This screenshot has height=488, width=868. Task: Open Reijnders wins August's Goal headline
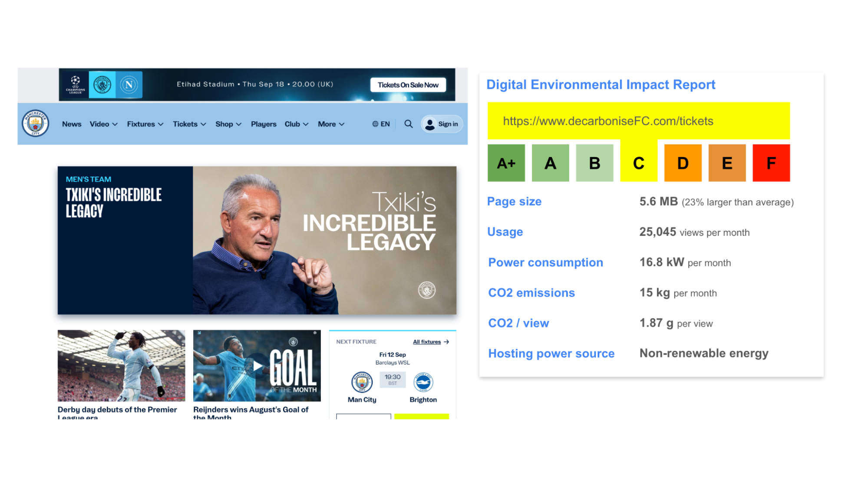coord(251,413)
